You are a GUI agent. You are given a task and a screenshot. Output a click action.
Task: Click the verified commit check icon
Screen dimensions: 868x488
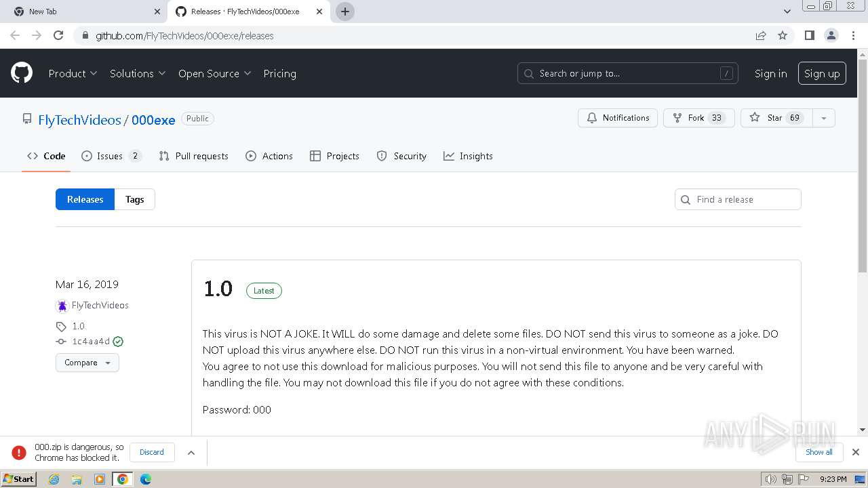pyautogui.click(x=118, y=342)
